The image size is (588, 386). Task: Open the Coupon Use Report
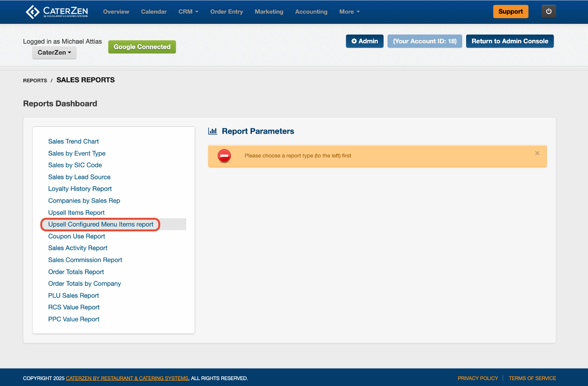[77, 236]
